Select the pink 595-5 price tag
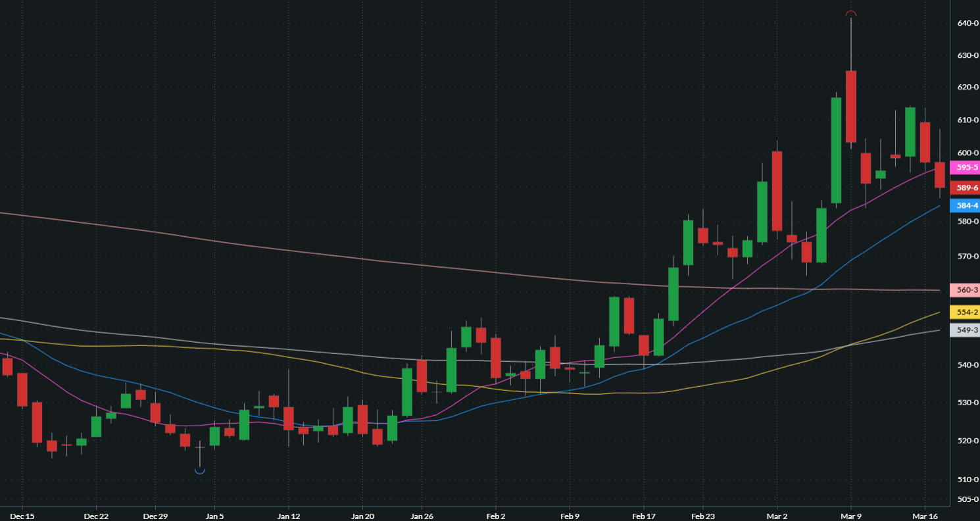The width and height of the screenshot is (980, 521). tap(967, 168)
